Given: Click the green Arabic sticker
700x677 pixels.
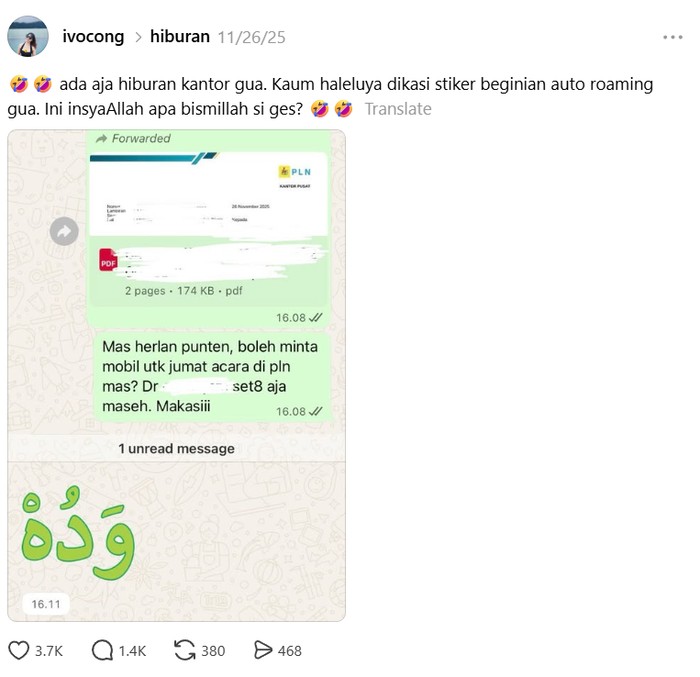Looking at the screenshot, I should pos(78,533).
